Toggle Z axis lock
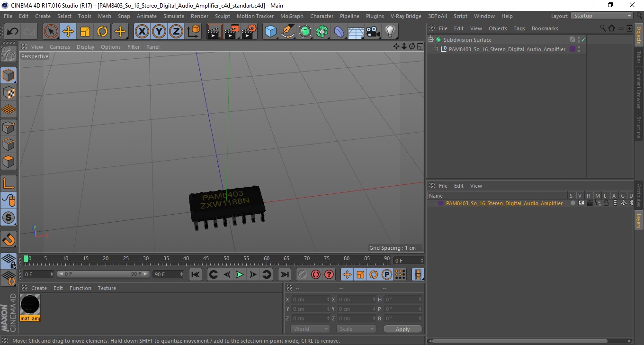This screenshot has height=345, width=644. (176, 32)
